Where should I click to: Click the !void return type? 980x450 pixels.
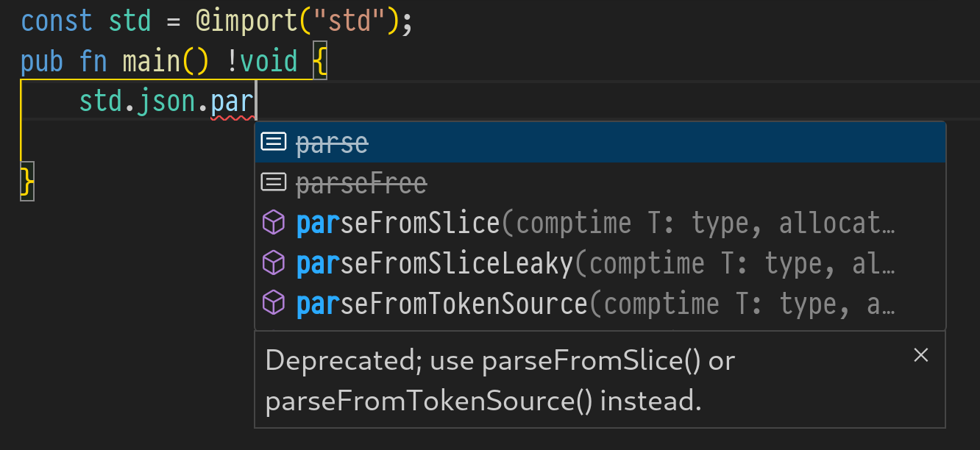point(262,62)
